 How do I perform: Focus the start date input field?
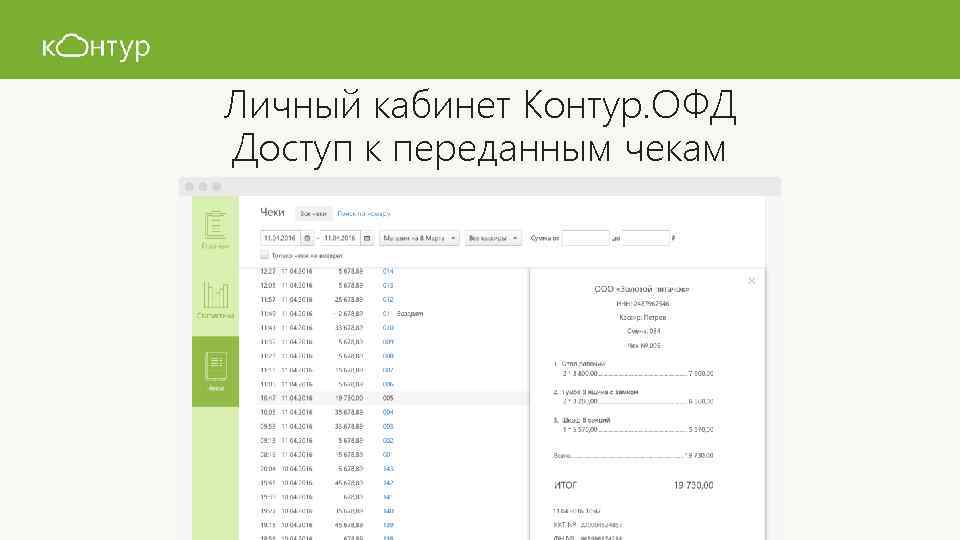[280, 238]
